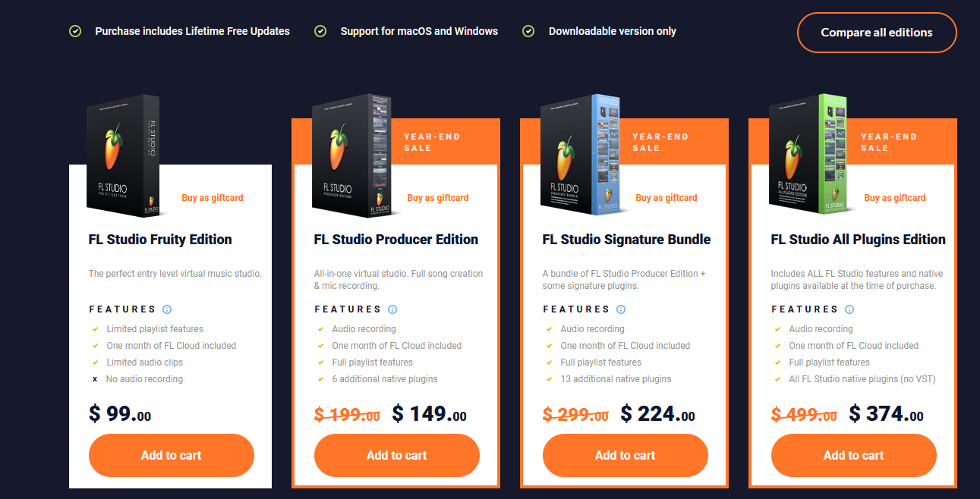Screen dimensions: 980x499
Task: Click the Signature Bundle features info icon
Action: click(x=621, y=309)
